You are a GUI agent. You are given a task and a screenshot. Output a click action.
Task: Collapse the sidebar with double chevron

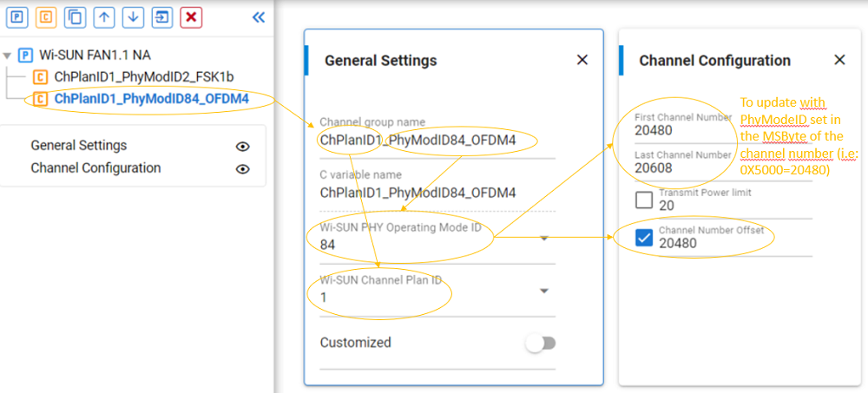pos(259,17)
